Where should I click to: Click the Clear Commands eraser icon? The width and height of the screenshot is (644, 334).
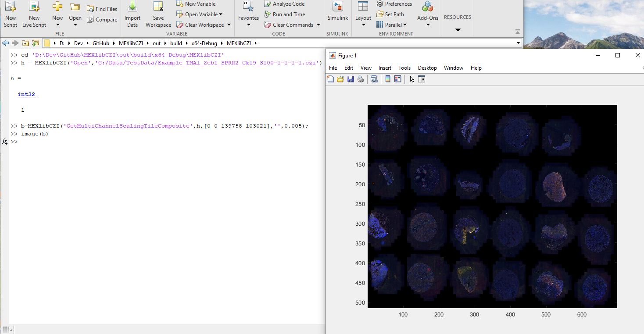(x=267, y=25)
